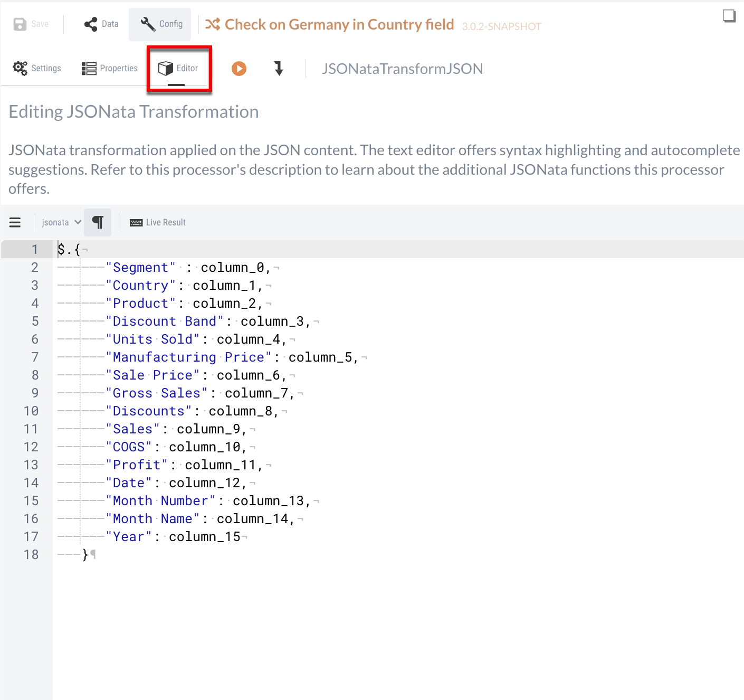Click the window maximize square icon
The height and width of the screenshot is (700, 744).
(x=729, y=16)
